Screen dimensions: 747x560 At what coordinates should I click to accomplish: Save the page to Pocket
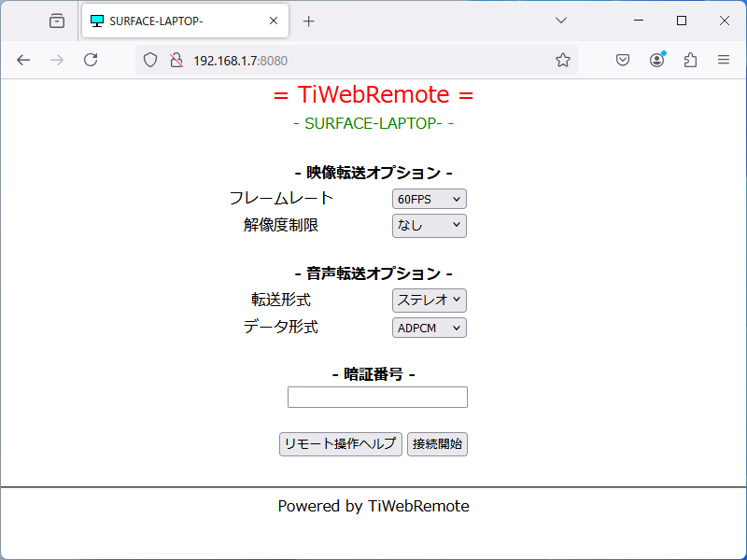pyautogui.click(x=622, y=59)
